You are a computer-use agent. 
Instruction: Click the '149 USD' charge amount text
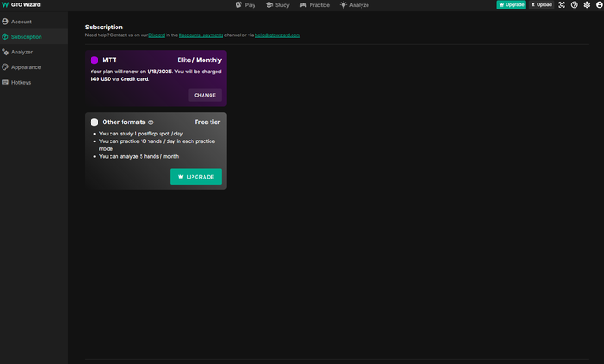(x=101, y=79)
